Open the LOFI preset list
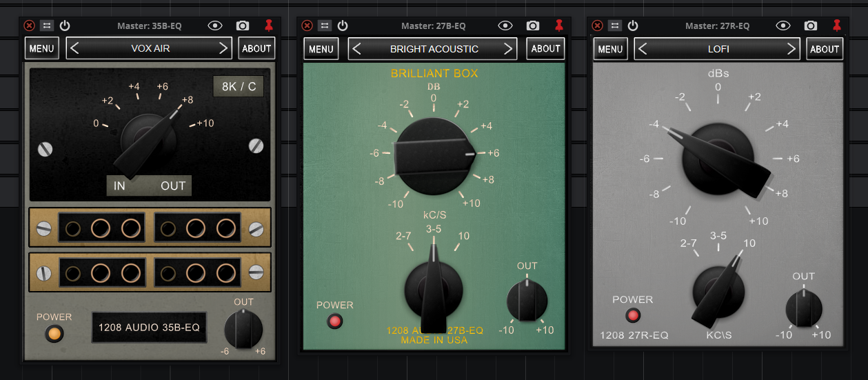This screenshot has height=380, width=868. [x=718, y=48]
